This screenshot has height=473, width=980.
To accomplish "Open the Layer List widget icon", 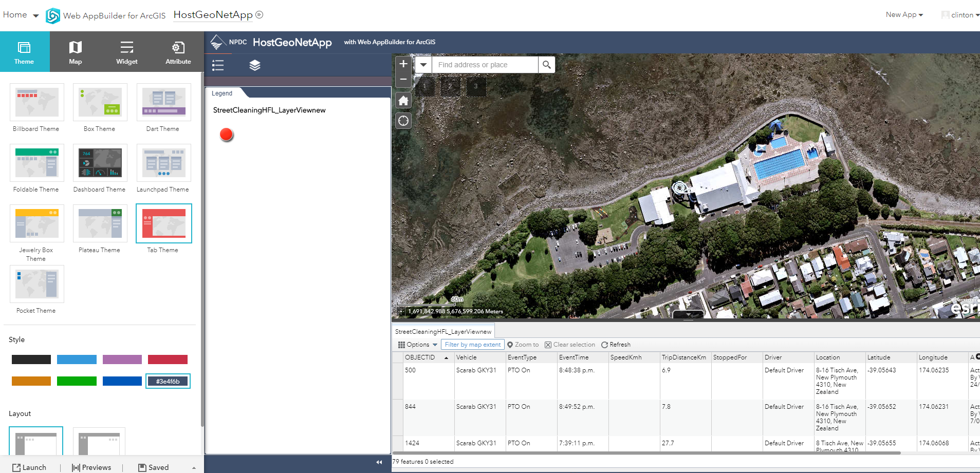I will tap(255, 65).
